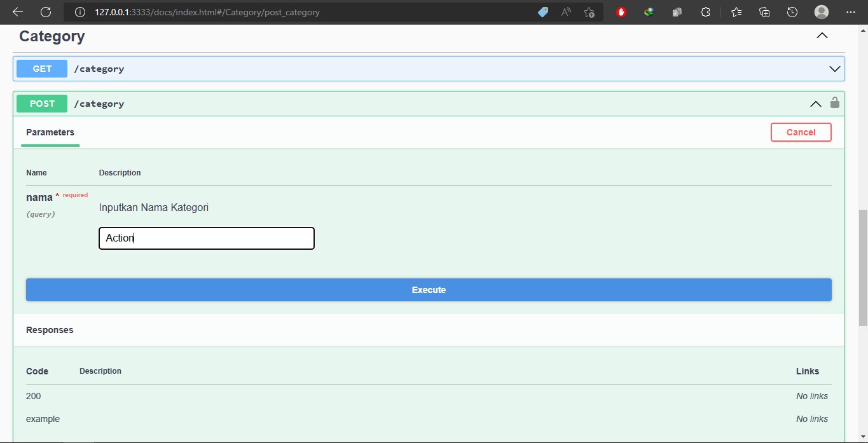Refresh the page with the reload icon
Viewport: 868px width, 443px height.
(x=46, y=12)
